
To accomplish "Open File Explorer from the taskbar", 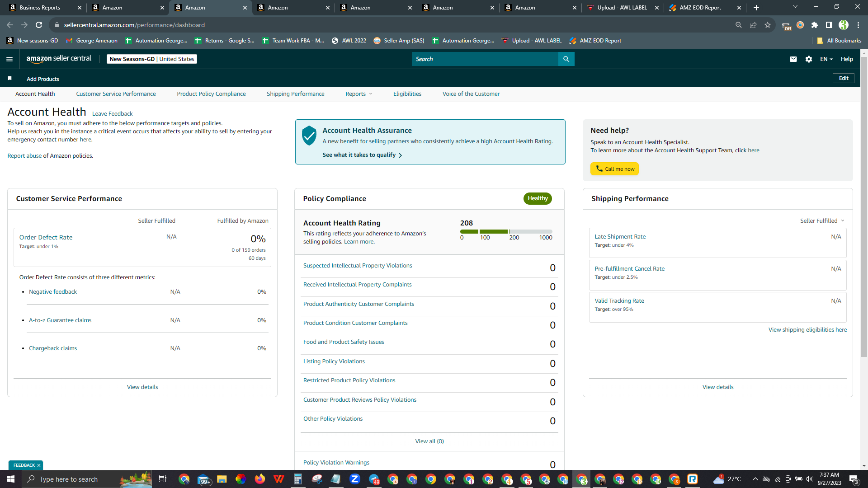I will (x=222, y=479).
